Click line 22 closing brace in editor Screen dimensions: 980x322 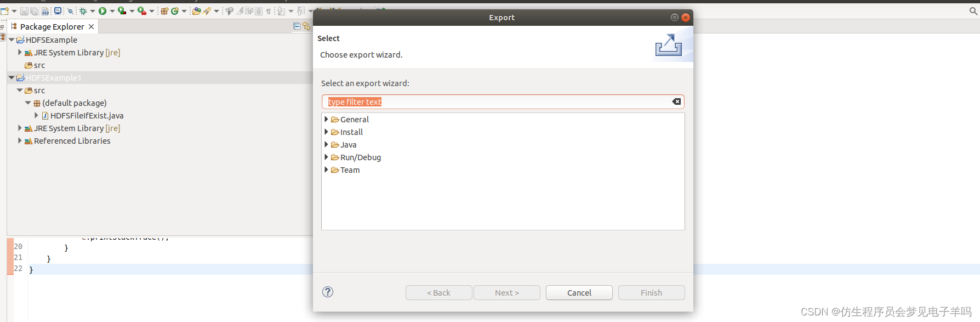click(x=31, y=269)
